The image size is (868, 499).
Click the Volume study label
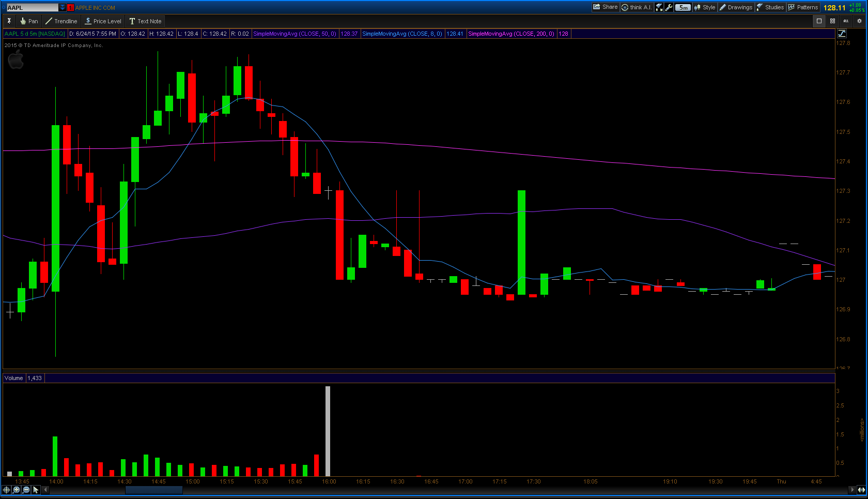click(14, 378)
